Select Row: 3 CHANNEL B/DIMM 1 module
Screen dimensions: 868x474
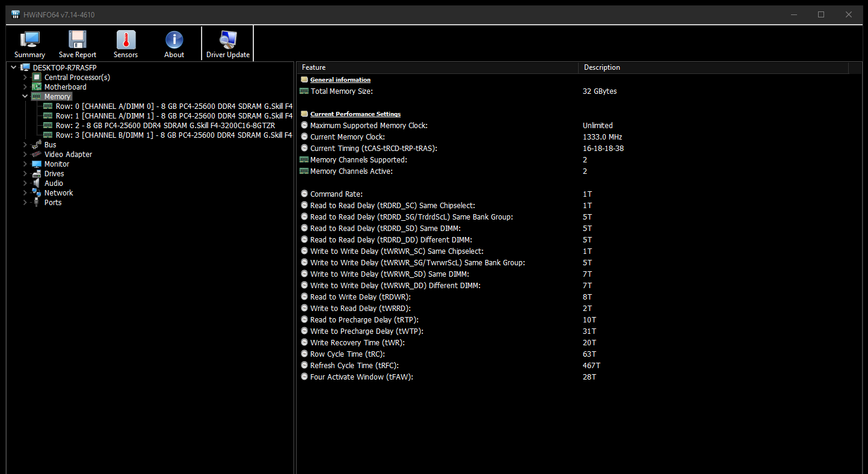click(174, 135)
